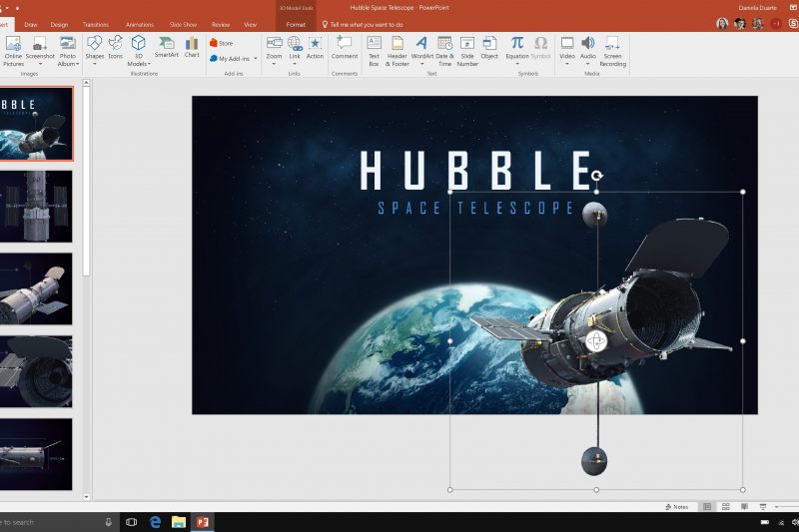Switch to Slide Sorter view

click(x=726, y=506)
